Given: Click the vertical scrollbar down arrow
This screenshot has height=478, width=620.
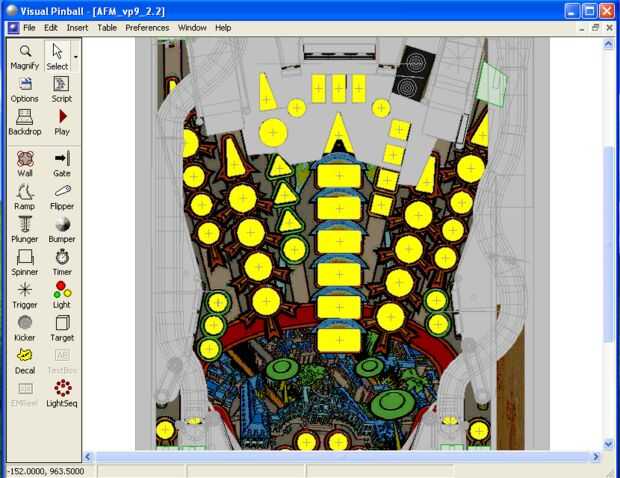Looking at the screenshot, I should coord(608,444).
